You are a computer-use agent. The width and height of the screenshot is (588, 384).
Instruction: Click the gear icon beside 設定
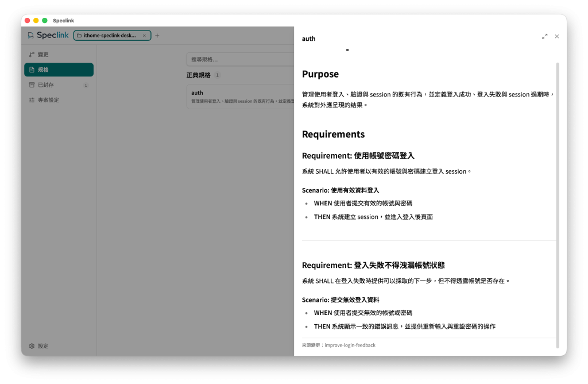(32, 346)
